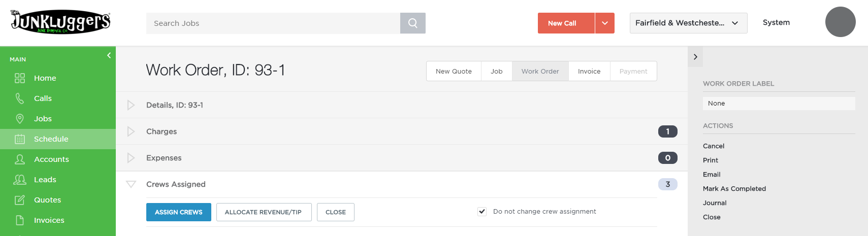The height and width of the screenshot is (236, 868).
Task: Switch to the Invoice tab
Action: (589, 71)
